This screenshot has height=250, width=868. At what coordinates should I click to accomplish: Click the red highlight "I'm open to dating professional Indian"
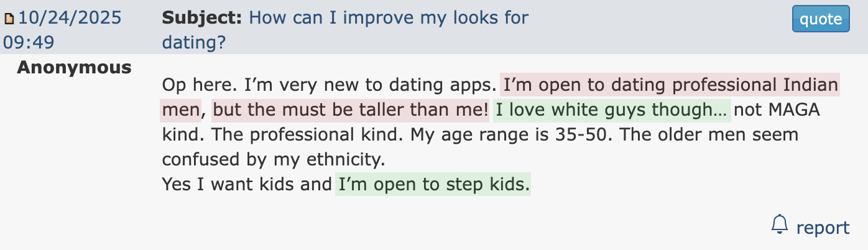pyautogui.click(x=670, y=85)
